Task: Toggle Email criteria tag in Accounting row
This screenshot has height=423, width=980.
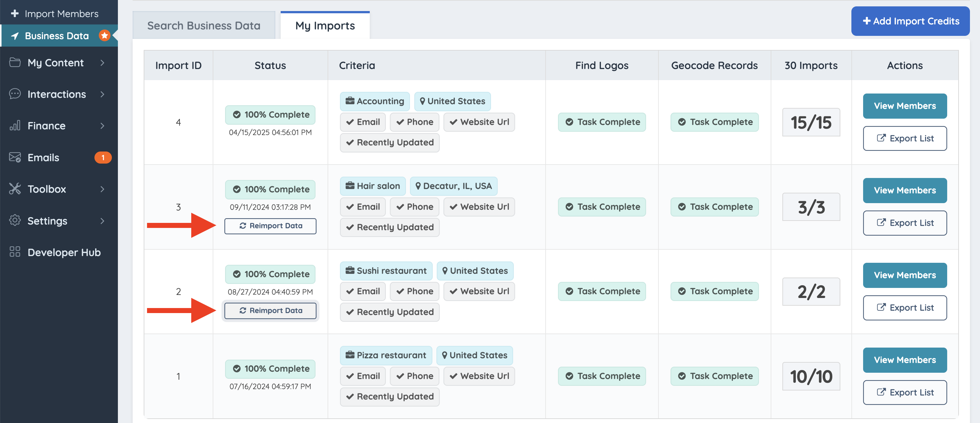Action: click(x=363, y=122)
